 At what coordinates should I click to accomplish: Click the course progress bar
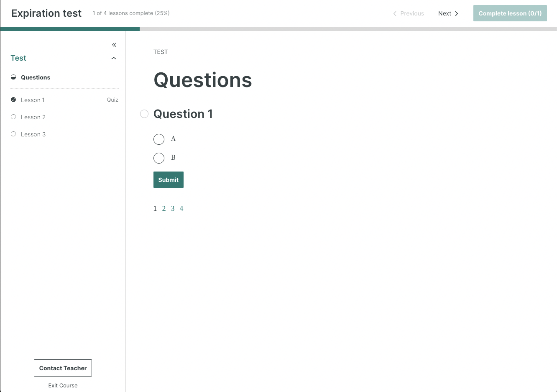278,29
